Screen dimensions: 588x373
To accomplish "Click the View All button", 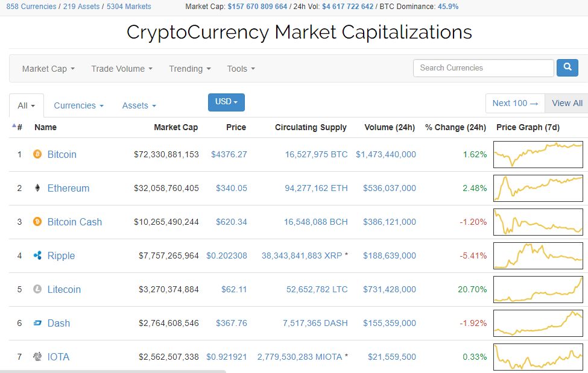I will tap(567, 103).
